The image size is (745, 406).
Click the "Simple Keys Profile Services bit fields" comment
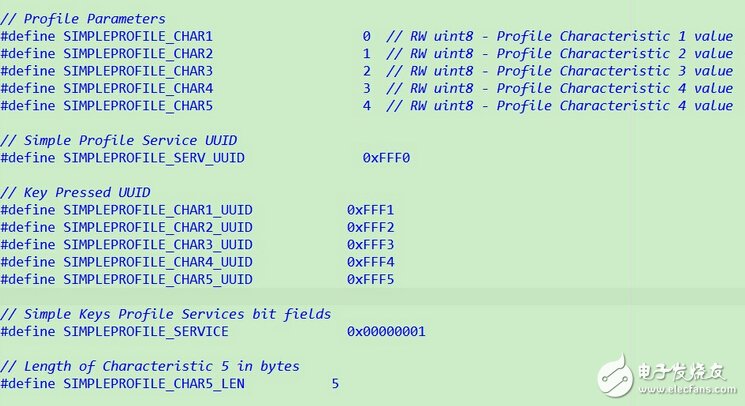pyautogui.click(x=166, y=314)
